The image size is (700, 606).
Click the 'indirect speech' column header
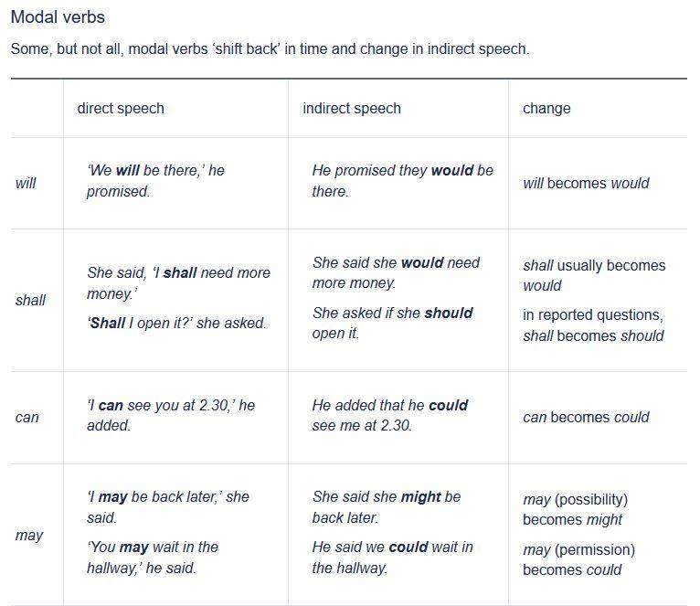351,108
